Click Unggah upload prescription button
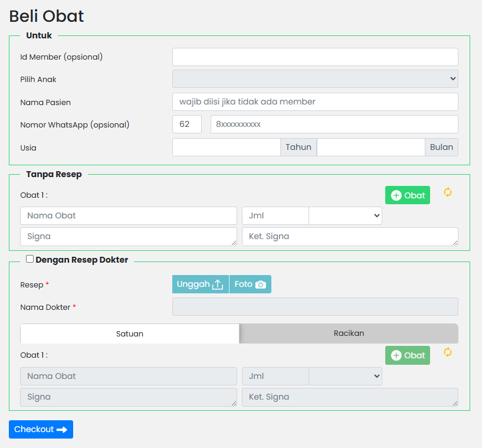The width and height of the screenshot is (482, 448). pos(200,285)
